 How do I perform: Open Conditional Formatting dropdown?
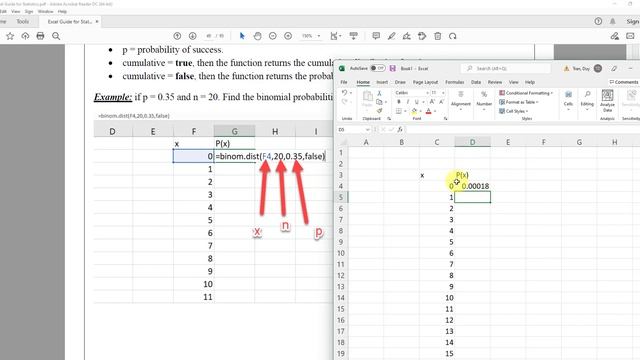coord(526,93)
